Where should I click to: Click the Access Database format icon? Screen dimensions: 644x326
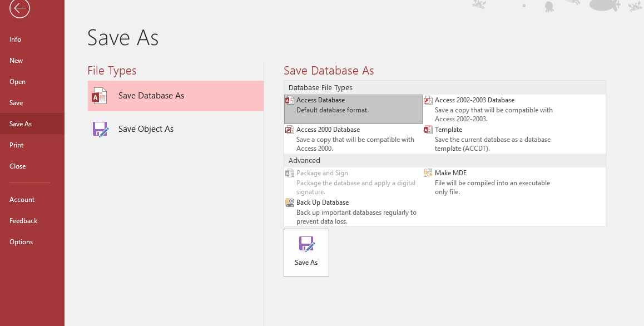tap(290, 100)
